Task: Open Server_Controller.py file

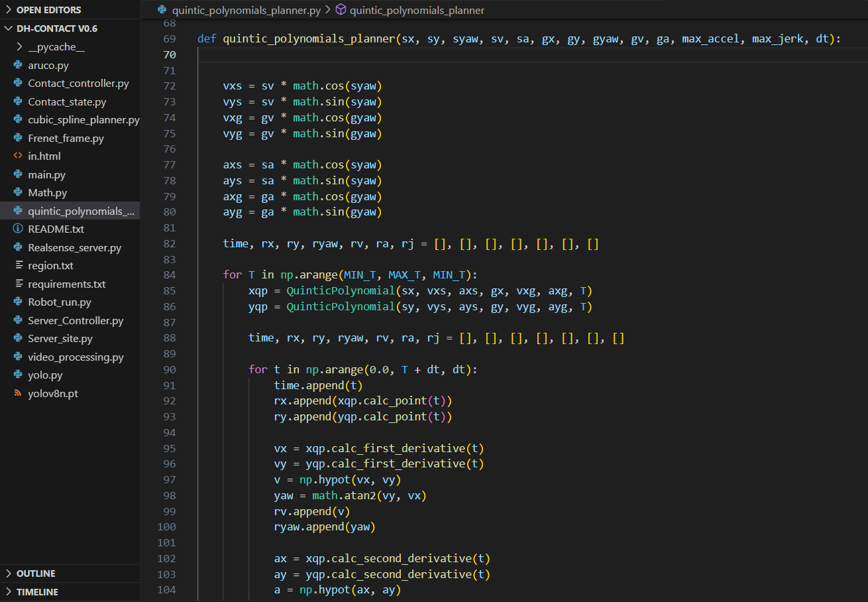Action: point(76,321)
